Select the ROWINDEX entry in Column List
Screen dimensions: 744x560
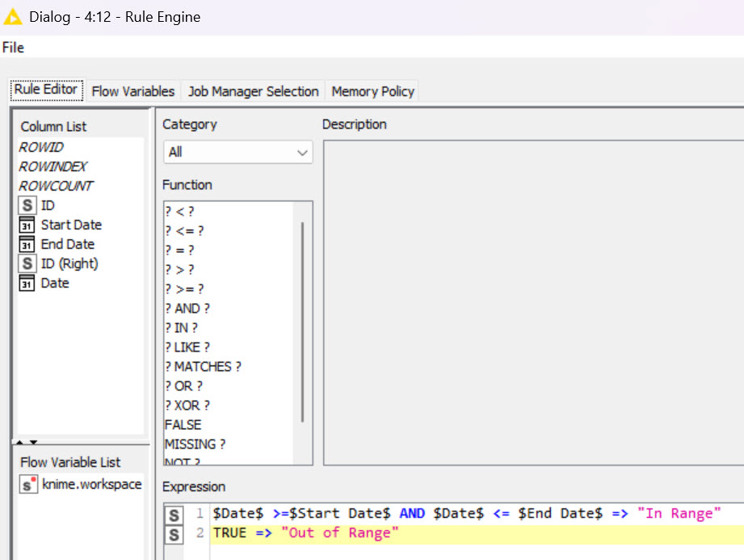coord(53,166)
